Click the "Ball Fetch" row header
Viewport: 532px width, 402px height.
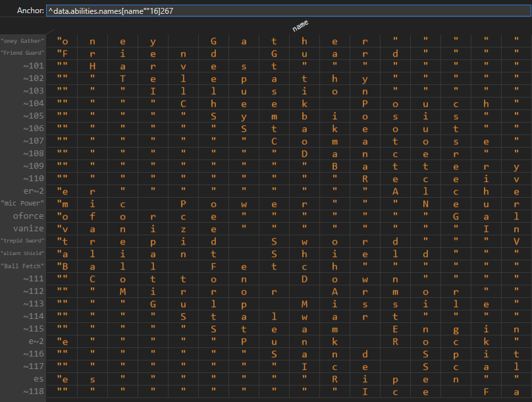[x=23, y=266]
